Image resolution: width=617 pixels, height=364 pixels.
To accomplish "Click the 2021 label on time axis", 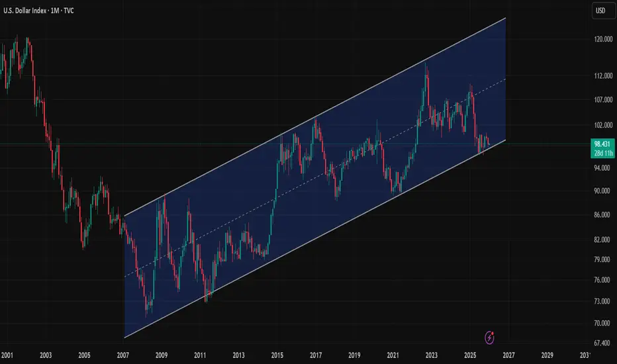I will [x=393, y=355].
